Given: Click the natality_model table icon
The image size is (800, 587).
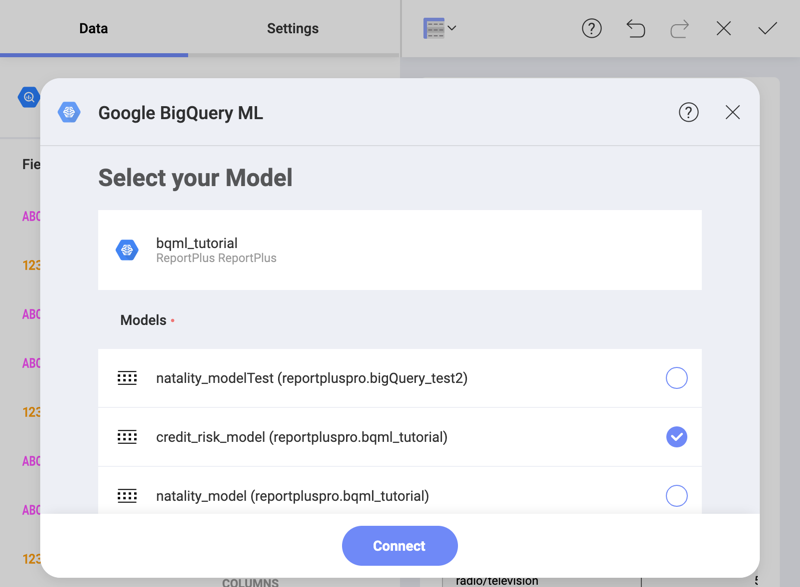Looking at the screenshot, I should pyautogui.click(x=127, y=496).
